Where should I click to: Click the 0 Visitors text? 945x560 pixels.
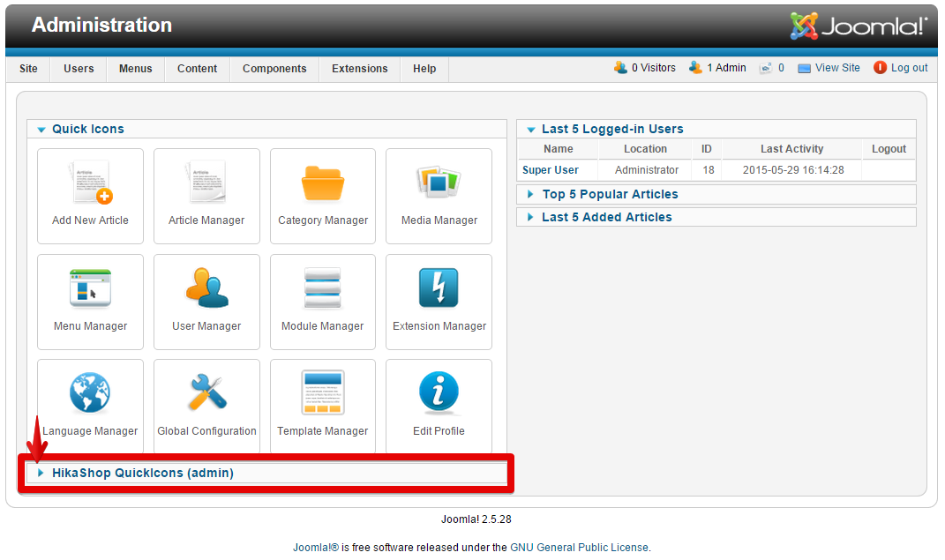coord(653,67)
